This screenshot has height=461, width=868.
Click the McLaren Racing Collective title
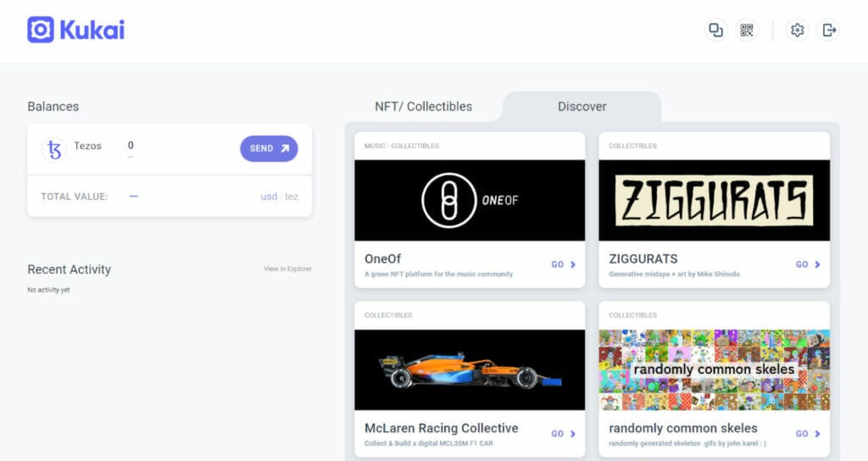441,428
